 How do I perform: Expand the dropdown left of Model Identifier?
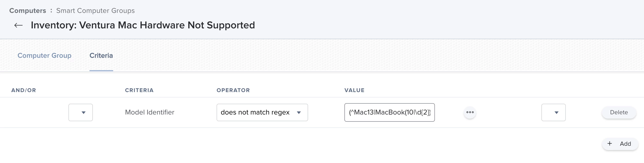click(x=80, y=112)
